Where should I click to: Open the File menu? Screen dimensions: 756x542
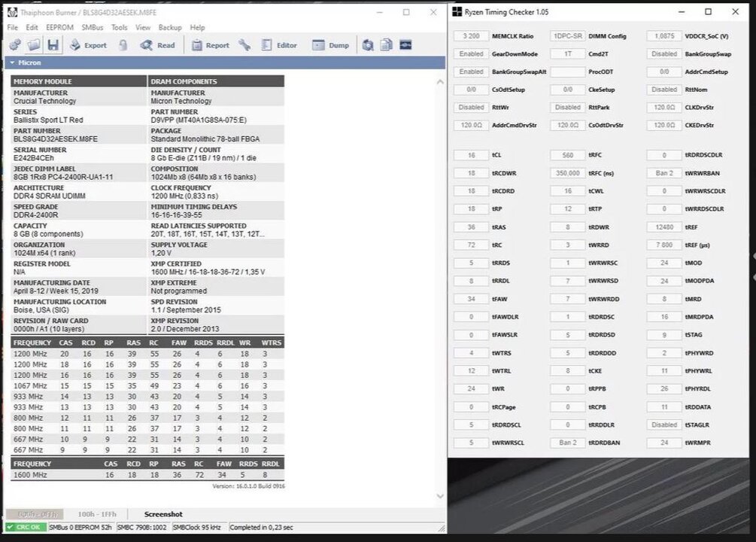click(x=13, y=28)
